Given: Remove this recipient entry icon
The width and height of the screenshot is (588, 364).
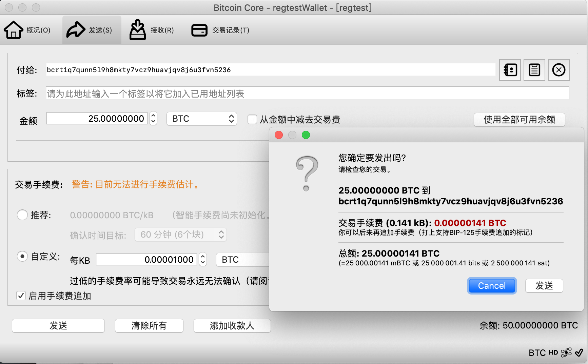Looking at the screenshot, I should [559, 70].
